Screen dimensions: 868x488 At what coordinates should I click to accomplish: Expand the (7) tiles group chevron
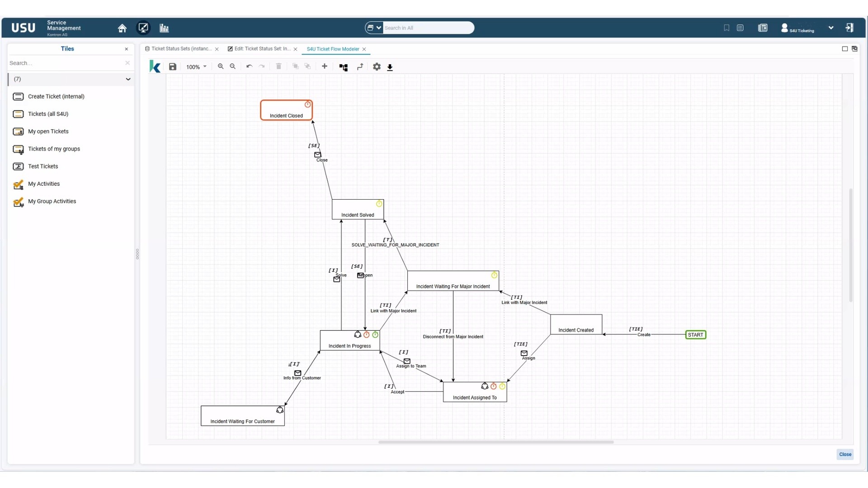point(128,79)
